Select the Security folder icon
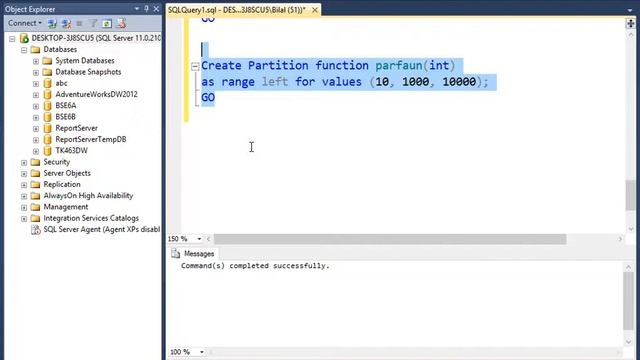 tap(36, 162)
